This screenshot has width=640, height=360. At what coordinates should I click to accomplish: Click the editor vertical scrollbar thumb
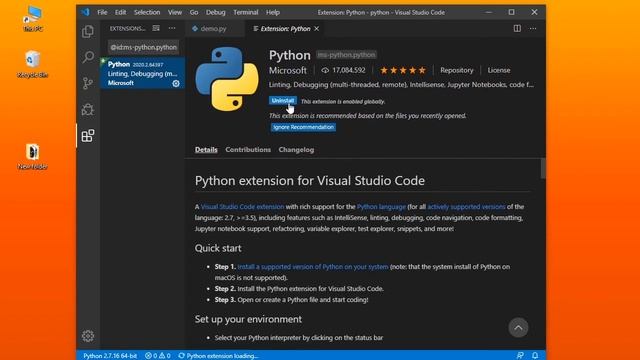543,168
